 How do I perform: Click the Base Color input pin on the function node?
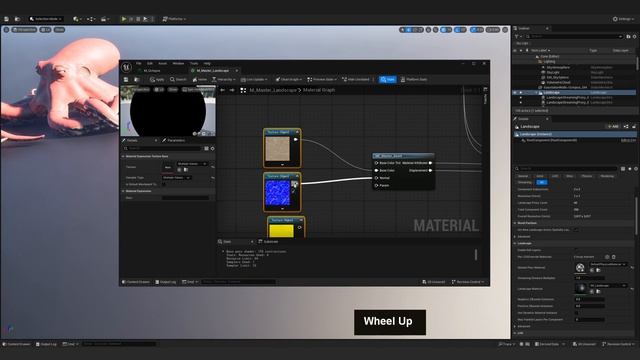[376, 170]
